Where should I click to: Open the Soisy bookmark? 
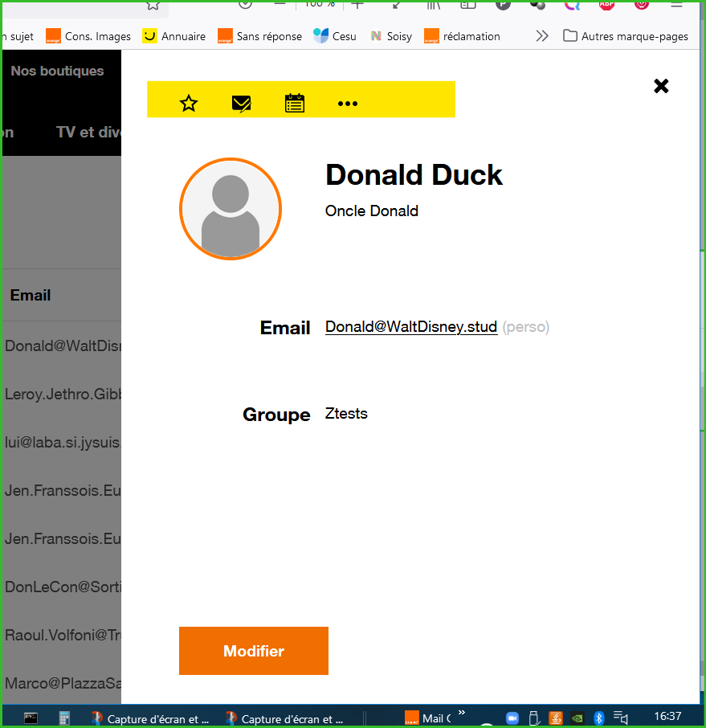[x=390, y=36]
